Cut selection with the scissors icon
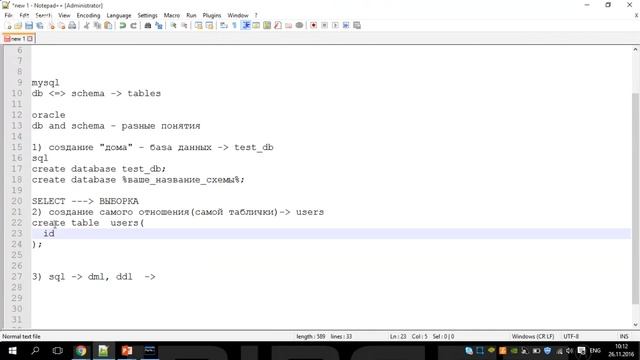 coord(87,25)
